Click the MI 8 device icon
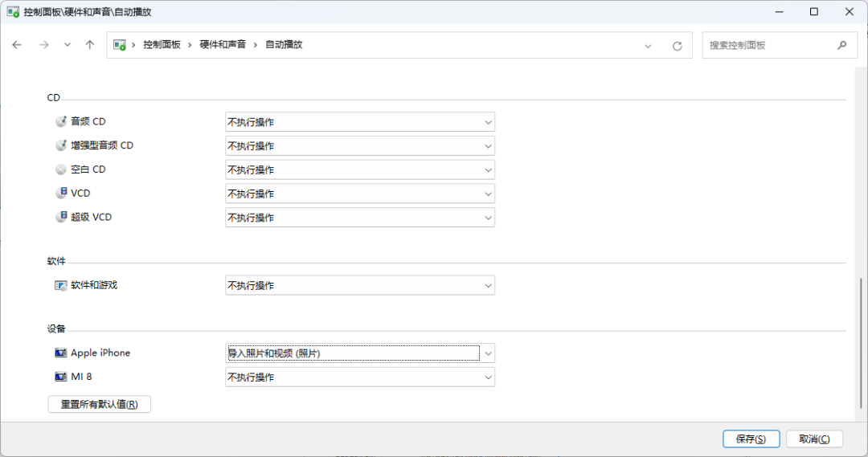 pyautogui.click(x=61, y=377)
